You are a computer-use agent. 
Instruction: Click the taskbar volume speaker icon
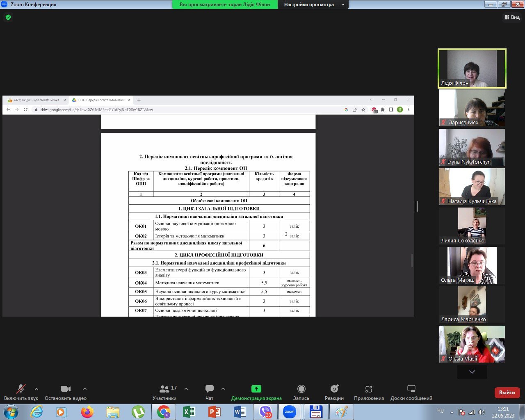[481, 412]
